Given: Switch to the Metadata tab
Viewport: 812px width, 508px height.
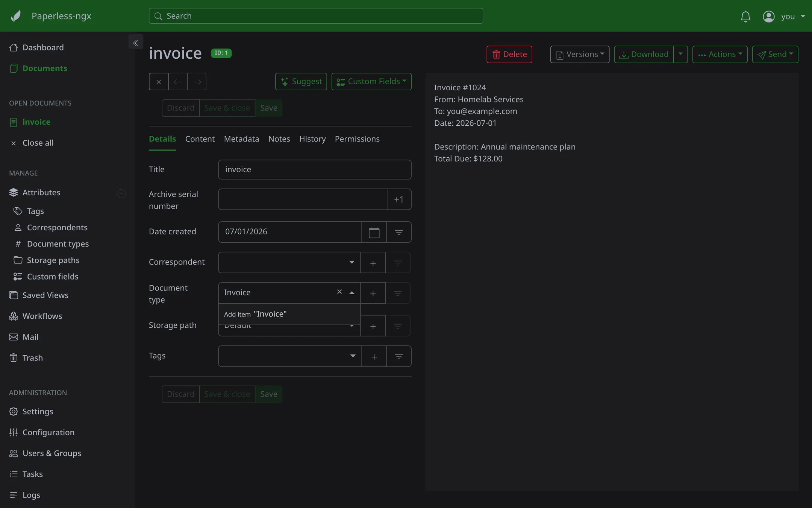Looking at the screenshot, I should pos(241,139).
